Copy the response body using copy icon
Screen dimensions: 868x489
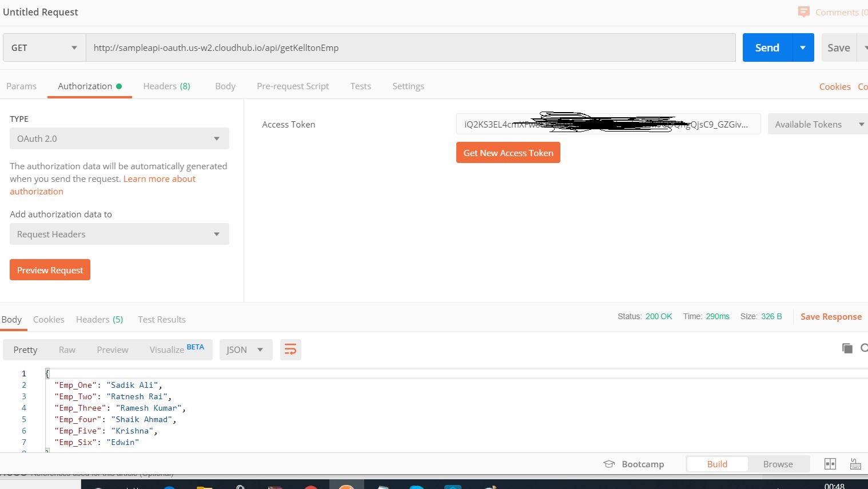[847, 348]
